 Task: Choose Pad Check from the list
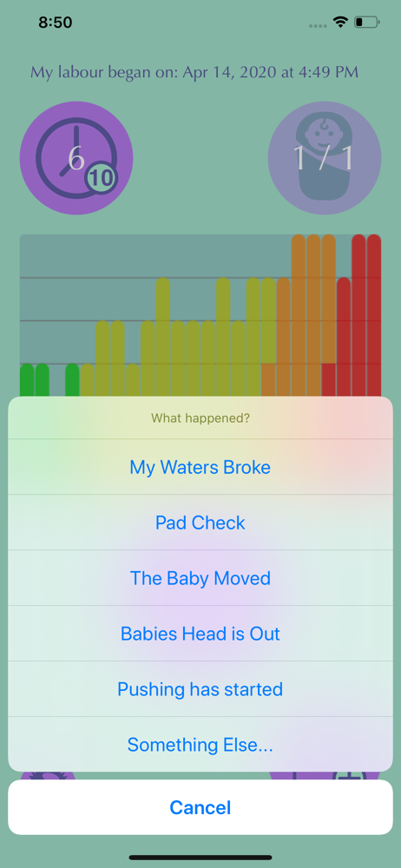200,523
